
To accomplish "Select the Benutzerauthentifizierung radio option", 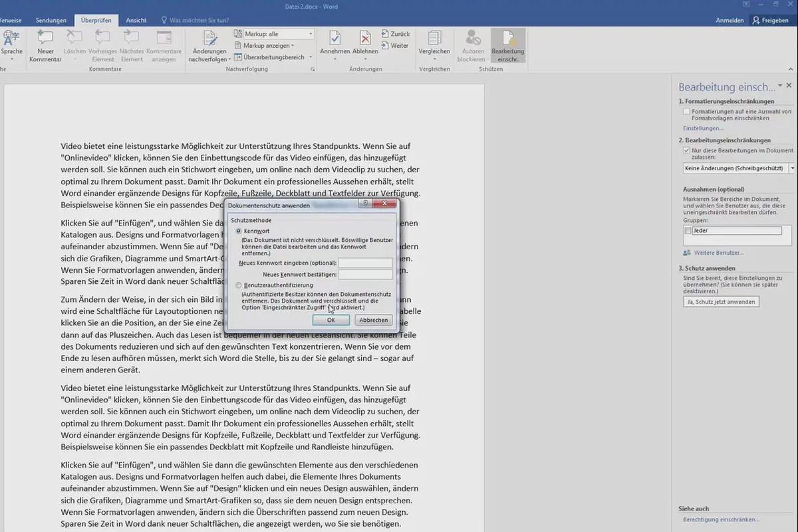I will (239, 285).
